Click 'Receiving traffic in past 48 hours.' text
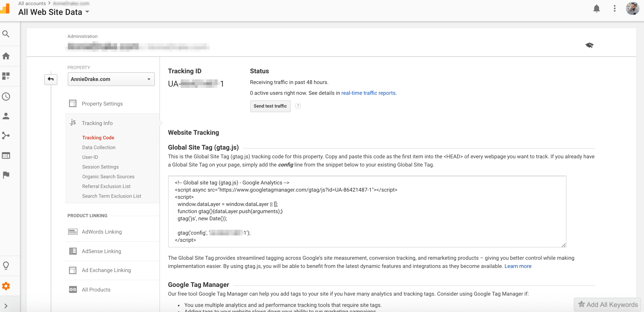 click(289, 82)
